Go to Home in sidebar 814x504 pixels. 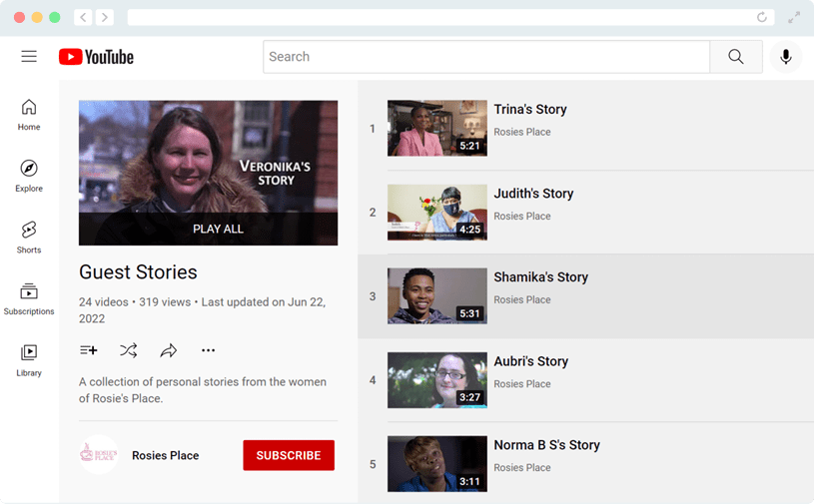29,115
